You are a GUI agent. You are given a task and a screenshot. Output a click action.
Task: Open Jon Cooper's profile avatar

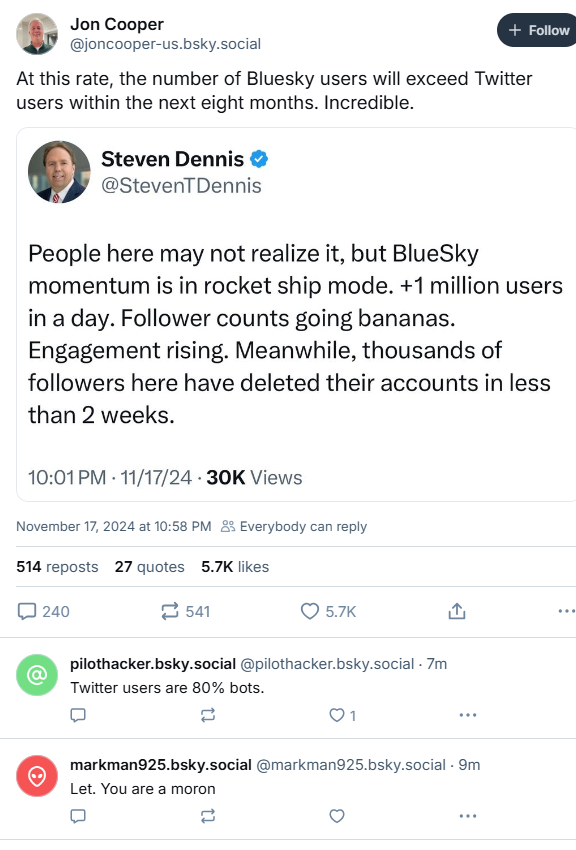click(37, 34)
